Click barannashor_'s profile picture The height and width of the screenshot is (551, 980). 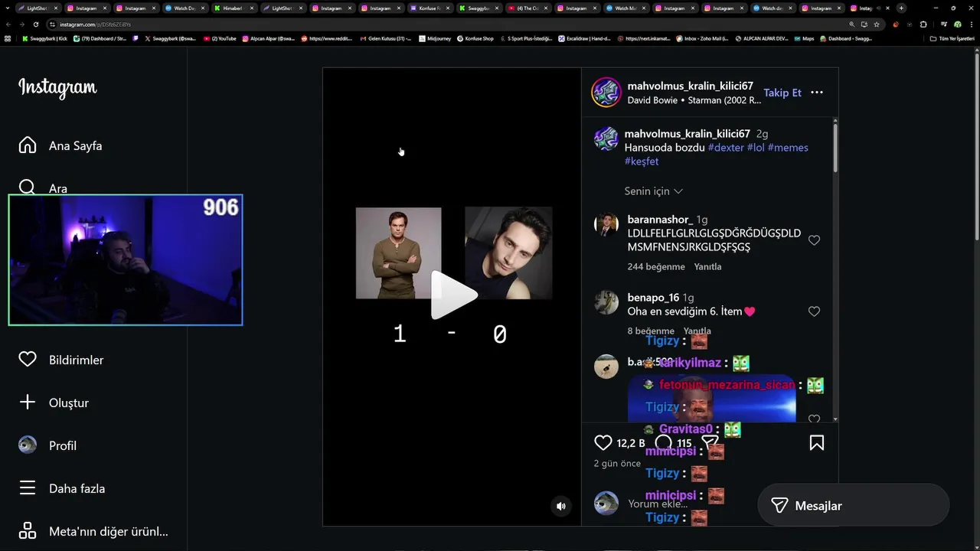pos(606,224)
